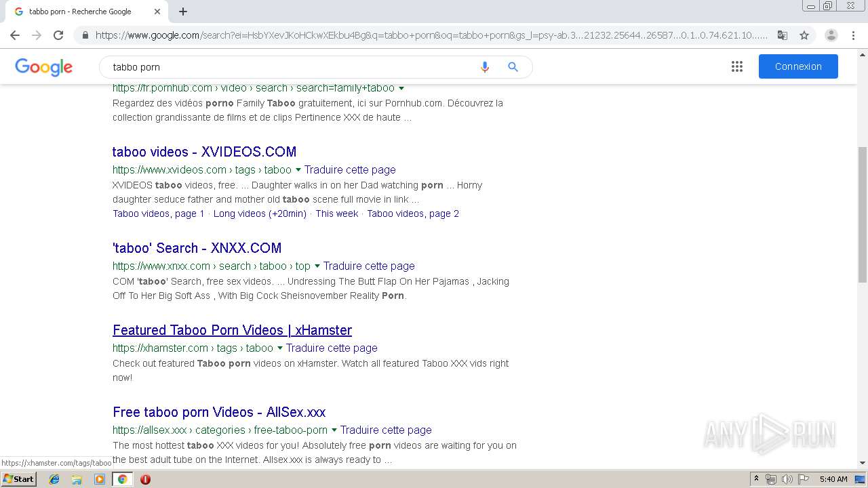Open the network tray icon
This screenshot has width=868, height=488.
tap(771, 479)
